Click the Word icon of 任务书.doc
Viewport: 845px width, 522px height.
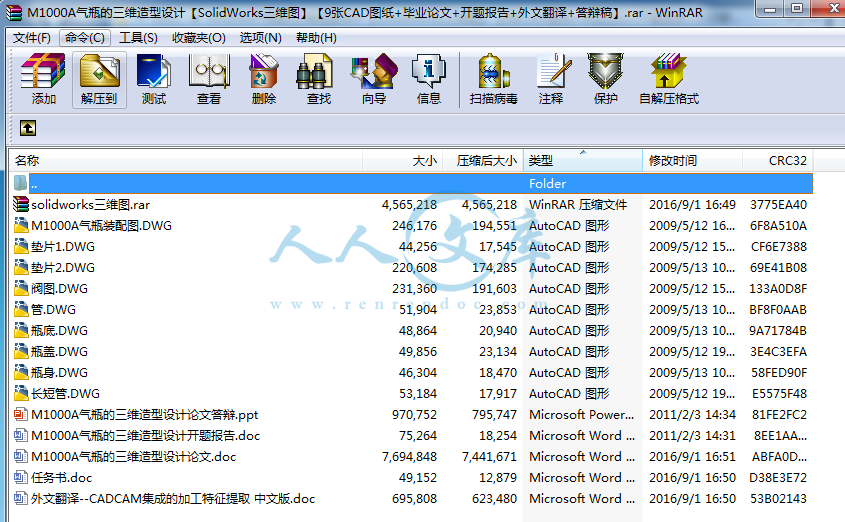click(x=20, y=477)
